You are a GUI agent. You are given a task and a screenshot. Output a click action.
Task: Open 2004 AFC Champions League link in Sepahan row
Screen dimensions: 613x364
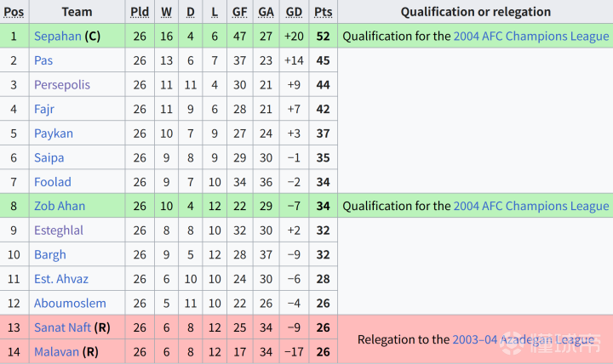[x=531, y=37]
